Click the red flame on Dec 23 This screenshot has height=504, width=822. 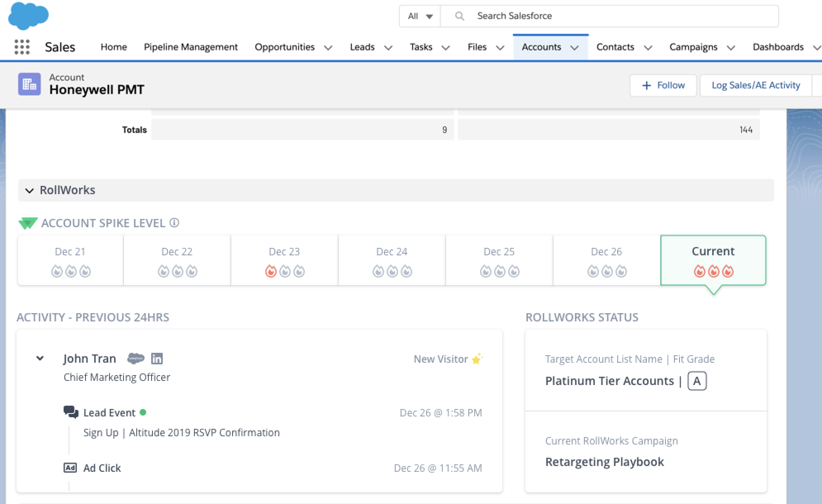point(271,271)
